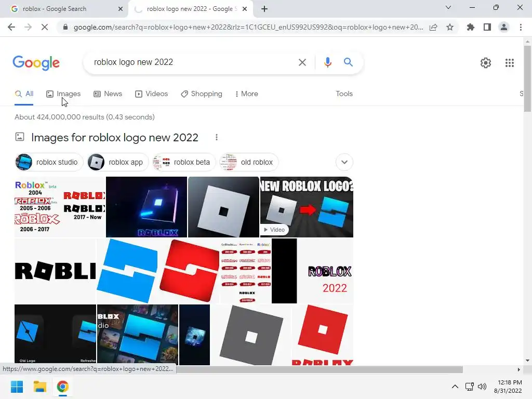Open File Explorer from taskbar

(39, 387)
